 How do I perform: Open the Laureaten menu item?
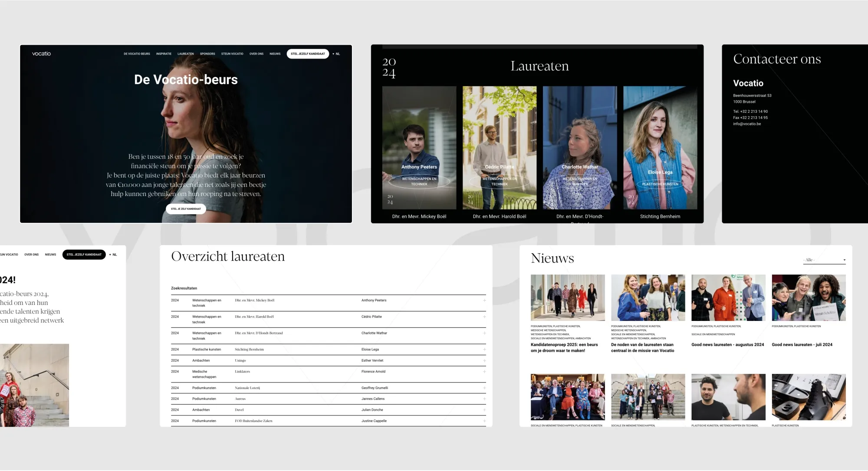[x=185, y=54]
